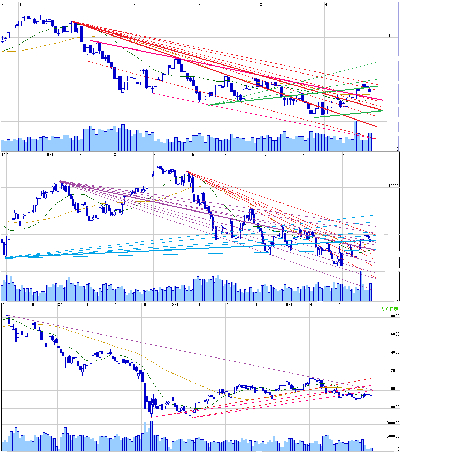The width and height of the screenshot is (476, 469).
Task: Select the 18000 price axis label
Action: click(x=394, y=316)
